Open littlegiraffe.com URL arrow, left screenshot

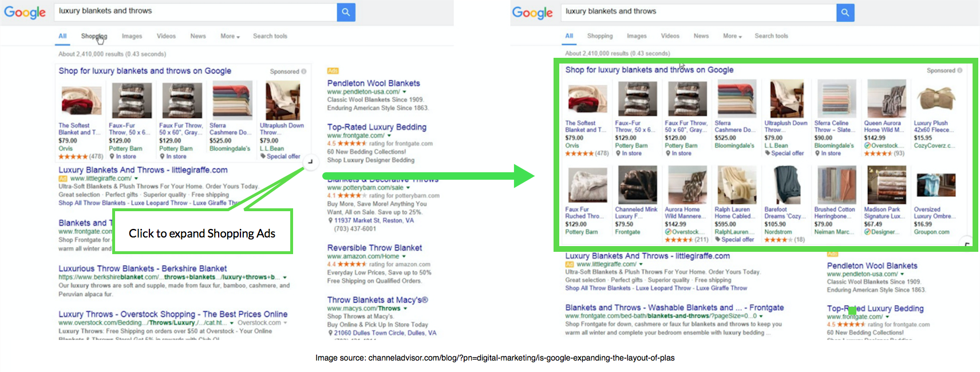pyautogui.click(x=136, y=179)
